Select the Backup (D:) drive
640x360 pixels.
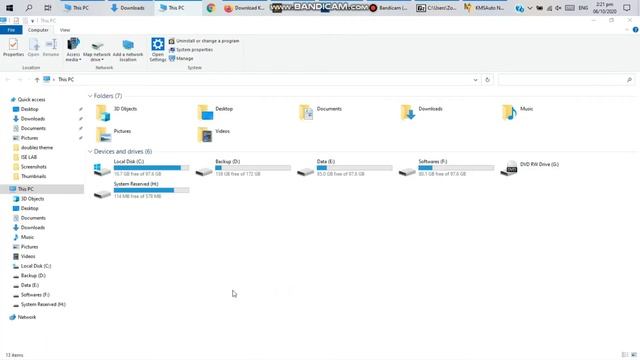tap(243, 168)
